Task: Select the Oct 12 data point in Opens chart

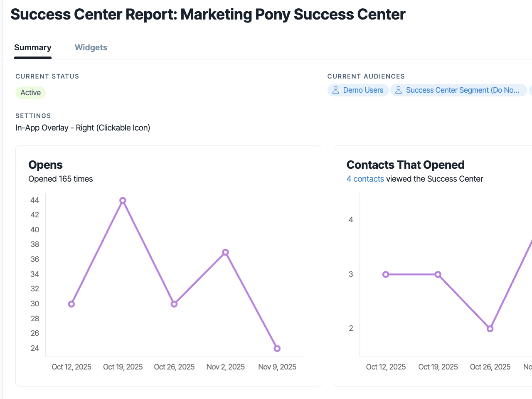Action: point(71,304)
